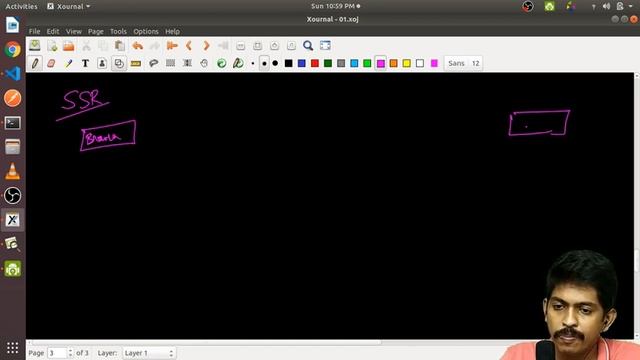
Task: Pick the gray color swatch
Action: point(341,63)
